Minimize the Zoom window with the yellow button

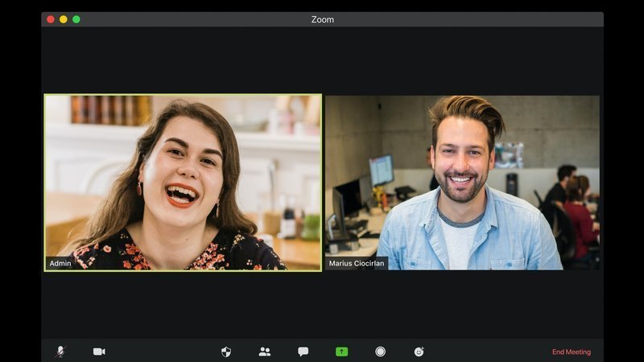[x=64, y=19]
